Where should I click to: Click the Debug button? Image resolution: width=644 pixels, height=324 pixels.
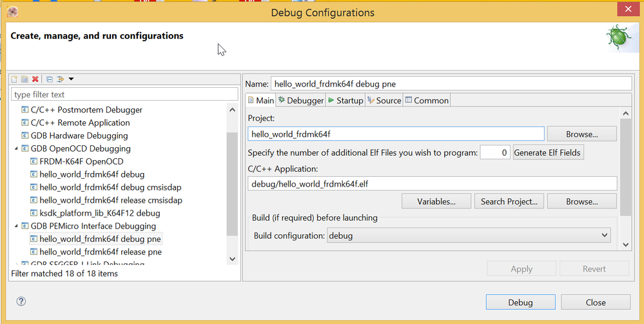click(520, 302)
